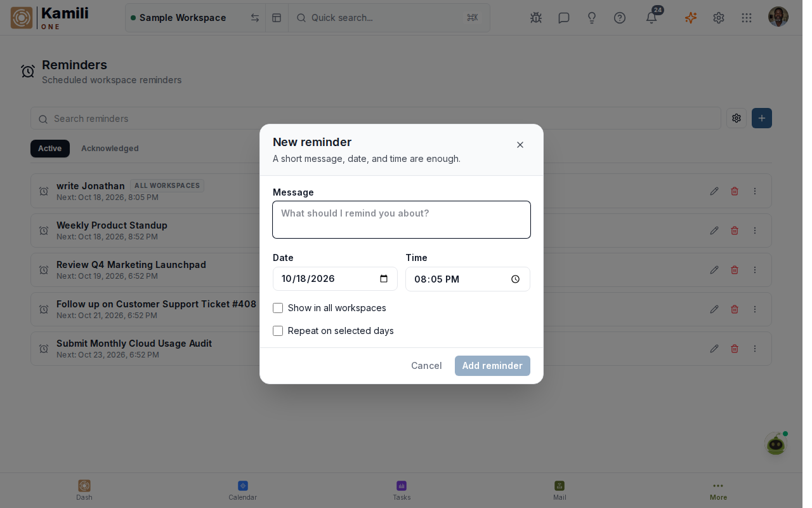
Task: Click the Add reminder button
Action: click(492, 366)
